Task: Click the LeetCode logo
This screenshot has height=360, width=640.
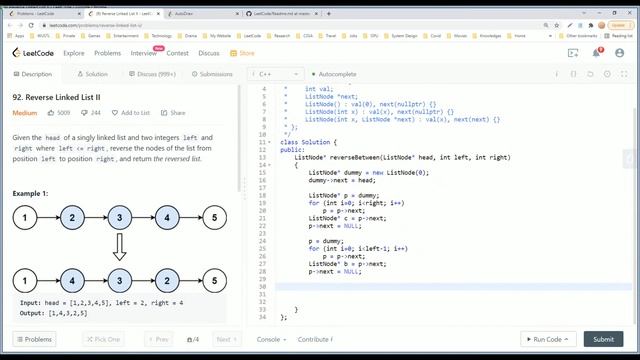Action: coord(33,53)
